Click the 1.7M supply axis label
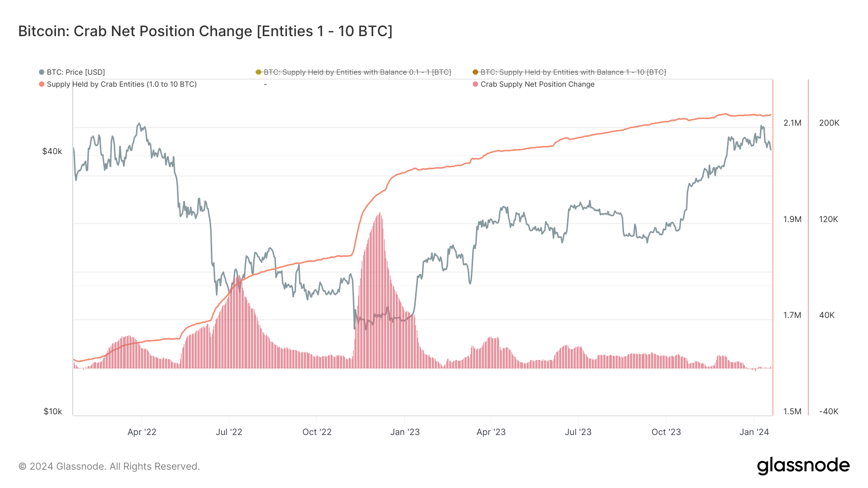This screenshot has width=868, height=488. click(x=792, y=316)
